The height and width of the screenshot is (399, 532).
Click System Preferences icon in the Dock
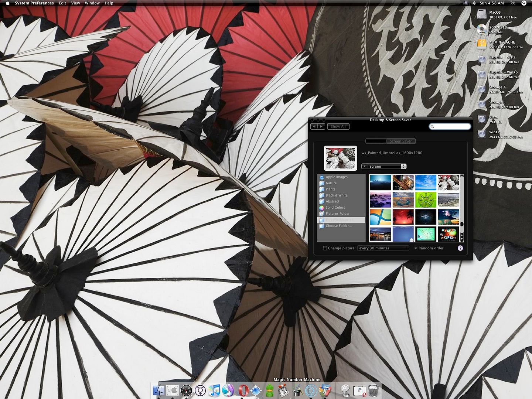coord(173,391)
